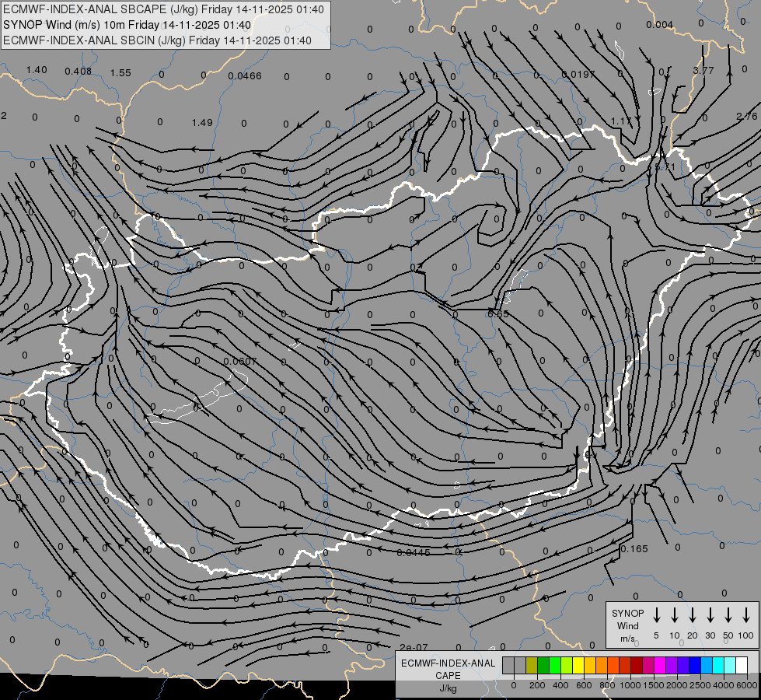
Task: Pick the olive swatch in CAPE legend
Action: (532, 665)
